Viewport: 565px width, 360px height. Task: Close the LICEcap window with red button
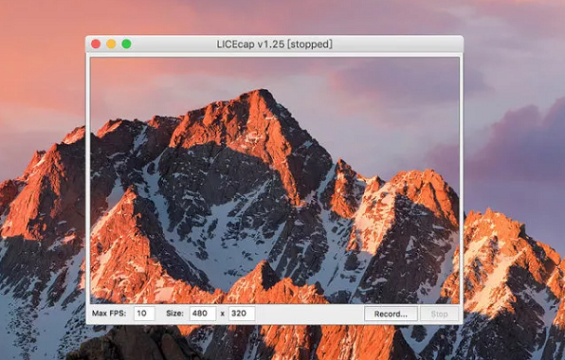coord(96,44)
